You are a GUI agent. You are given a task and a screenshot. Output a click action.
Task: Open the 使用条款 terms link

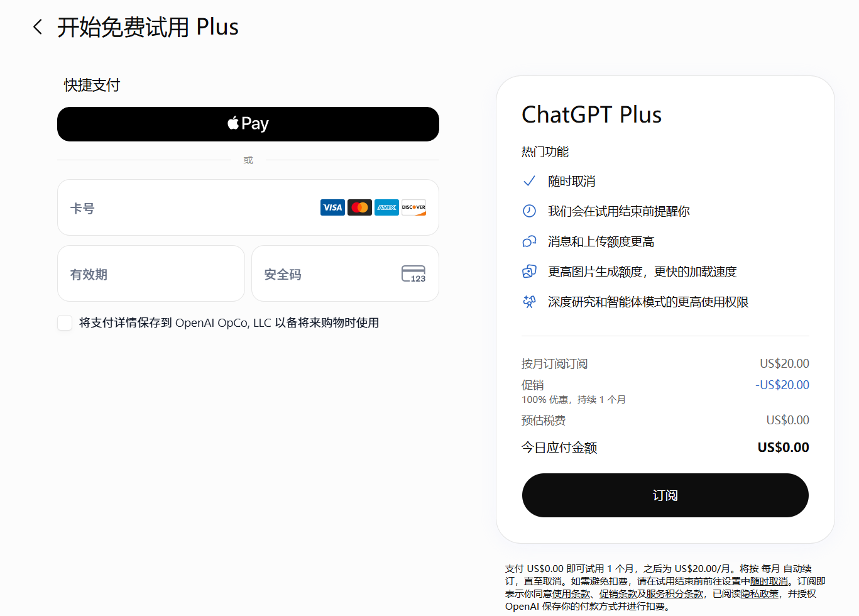(571, 594)
